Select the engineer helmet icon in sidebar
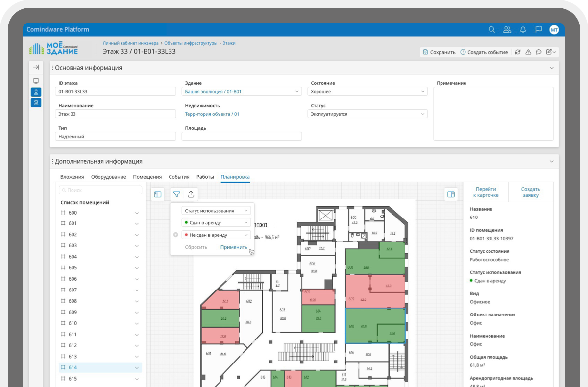This screenshot has width=588, height=387. tap(36, 92)
